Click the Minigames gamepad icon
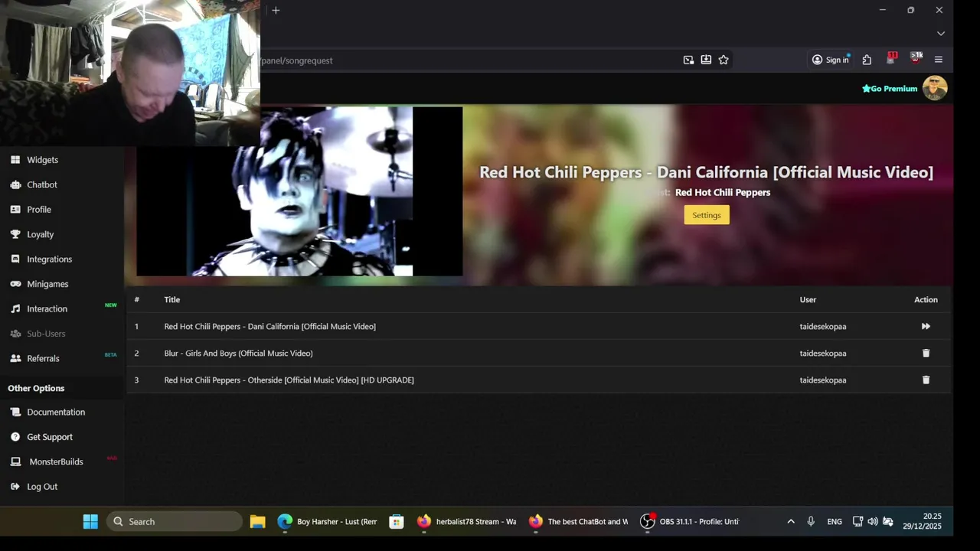980x551 pixels. [x=15, y=284]
